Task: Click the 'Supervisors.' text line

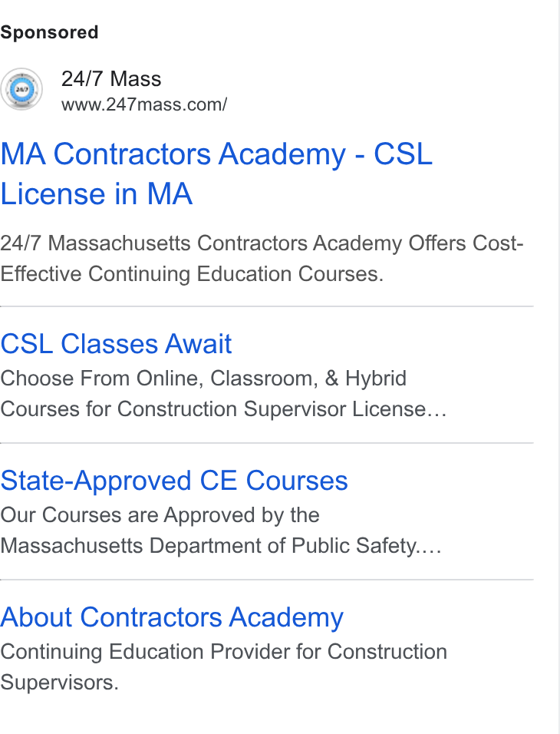Action: pyautogui.click(x=59, y=683)
